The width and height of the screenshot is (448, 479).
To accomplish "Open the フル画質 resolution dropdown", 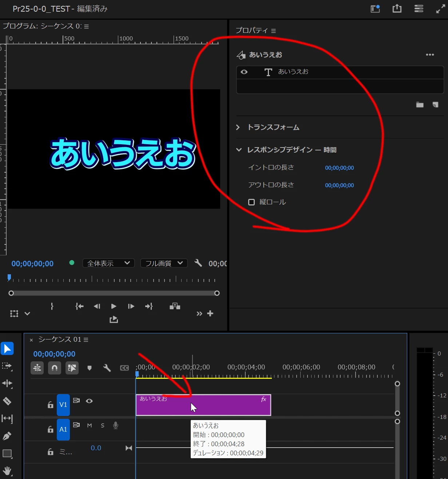I will [164, 263].
